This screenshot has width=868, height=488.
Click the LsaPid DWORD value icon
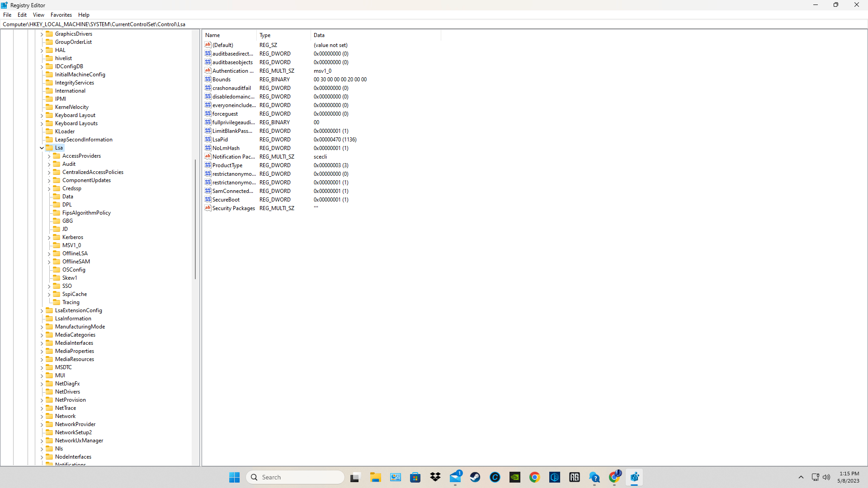(208, 140)
